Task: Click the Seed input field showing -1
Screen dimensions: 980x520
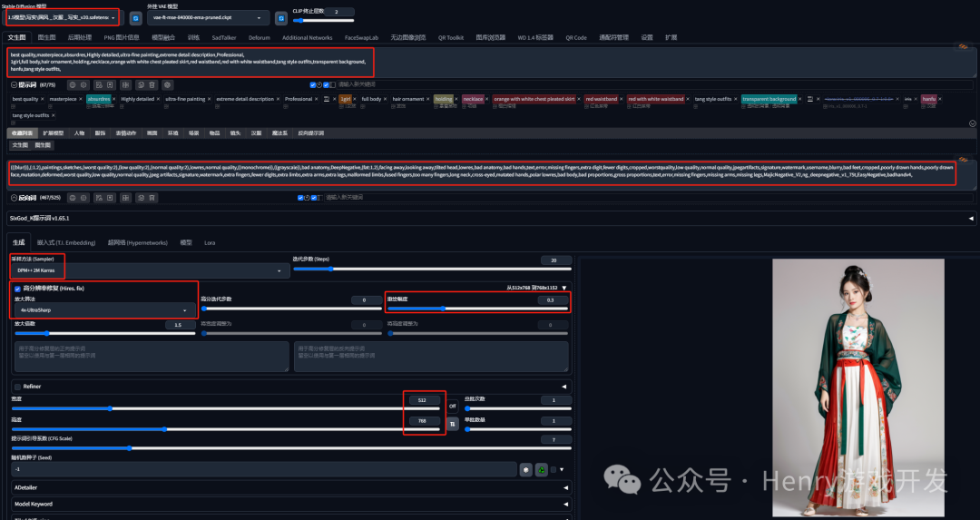Action: point(264,469)
